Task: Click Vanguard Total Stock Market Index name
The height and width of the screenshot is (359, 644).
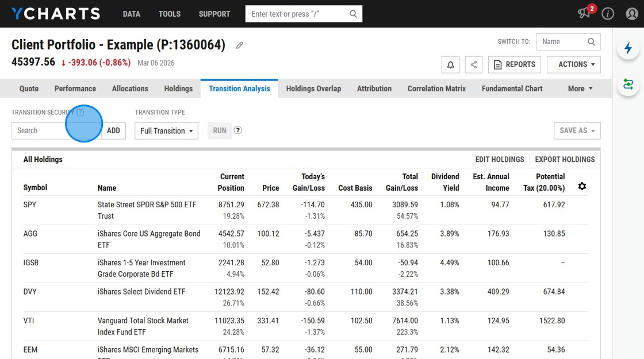Action: (143, 326)
